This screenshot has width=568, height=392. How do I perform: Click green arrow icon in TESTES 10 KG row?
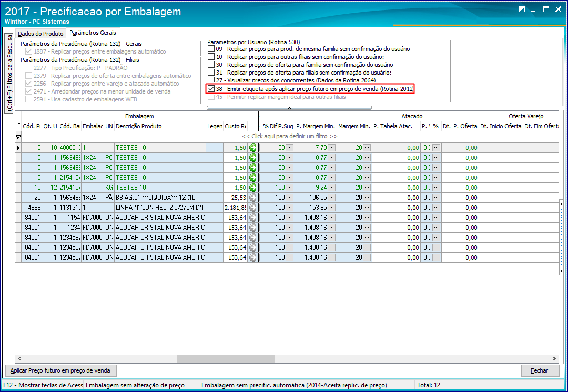253,188
